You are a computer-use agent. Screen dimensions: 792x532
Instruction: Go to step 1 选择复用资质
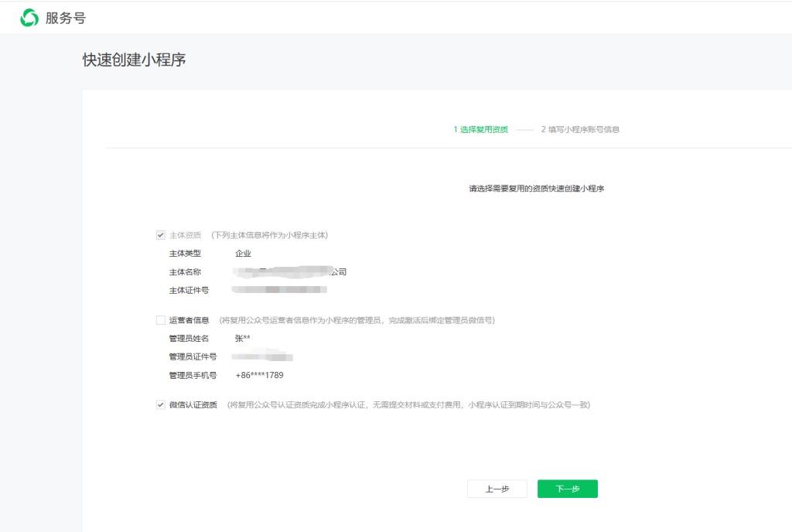(x=480, y=129)
